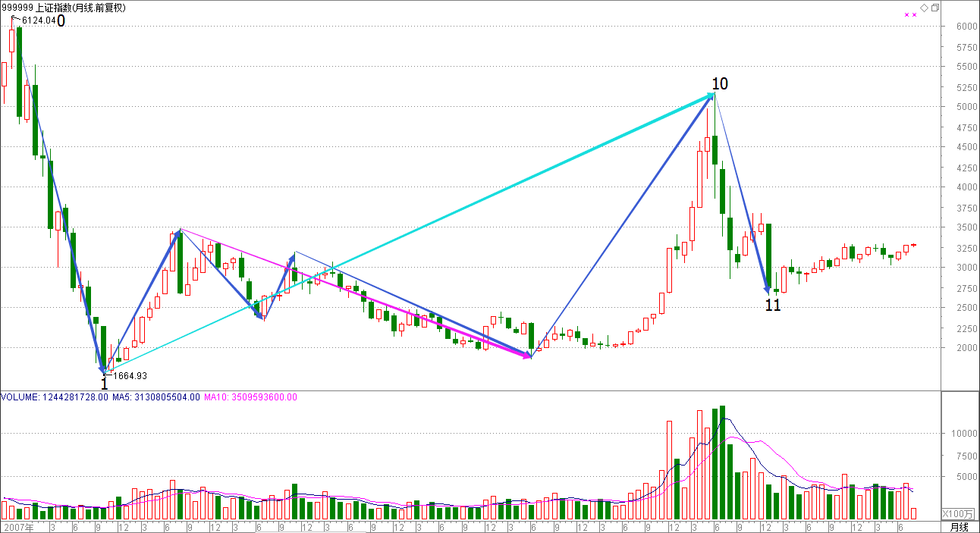Viewport: 980px width, 533px height.
Task: Click the 2007年 date label on time axis
Action: (17, 527)
